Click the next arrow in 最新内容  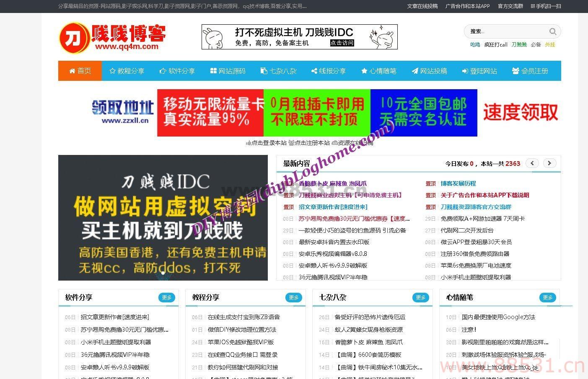point(549,163)
